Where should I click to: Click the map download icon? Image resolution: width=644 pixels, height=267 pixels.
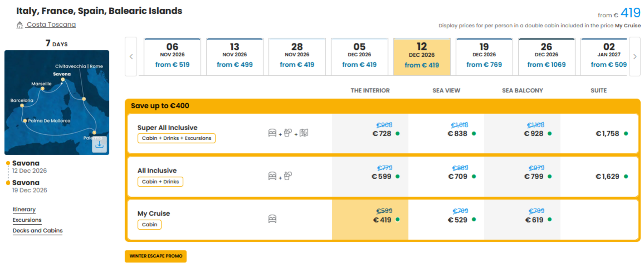click(99, 145)
